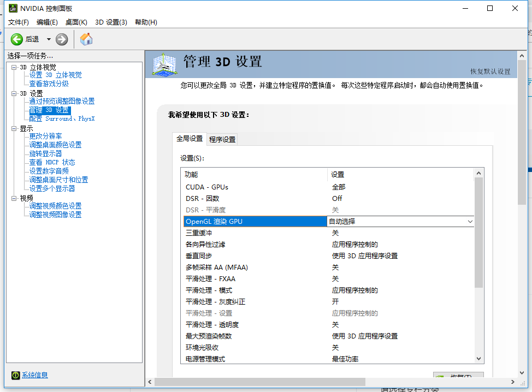The width and height of the screenshot is (532, 392).
Task: Open 调整视频图像设置 task
Action: click(x=55, y=215)
